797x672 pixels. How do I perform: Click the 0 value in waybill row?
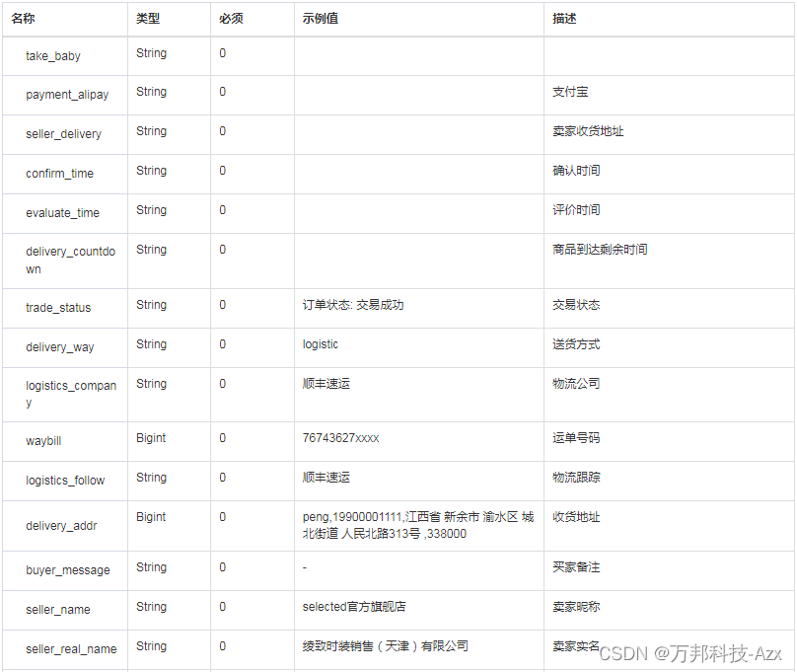pos(223,438)
